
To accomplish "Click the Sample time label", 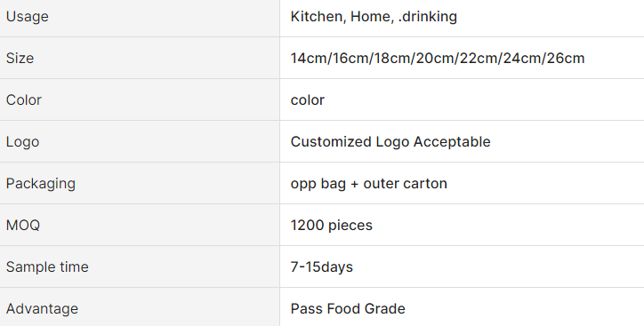I will pos(47,267).
